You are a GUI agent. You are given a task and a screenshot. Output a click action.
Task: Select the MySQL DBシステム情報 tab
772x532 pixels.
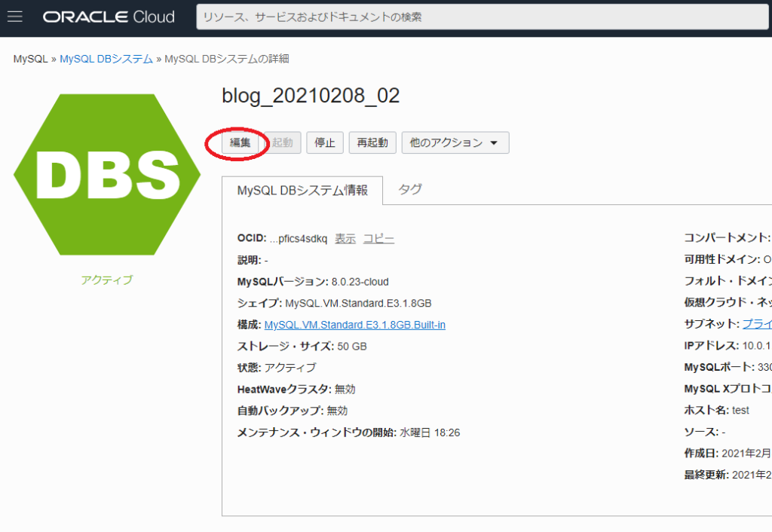pyautogui.click(x=302, y=191)
